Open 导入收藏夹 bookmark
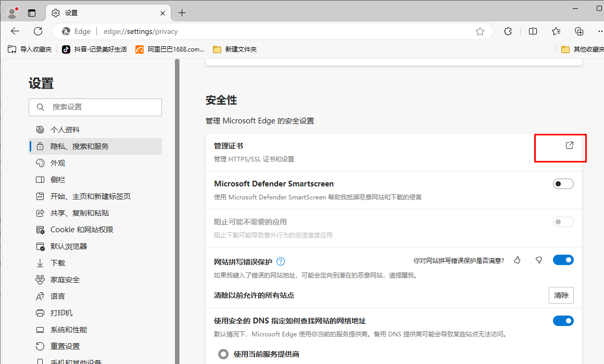 (x=30, y=49)
